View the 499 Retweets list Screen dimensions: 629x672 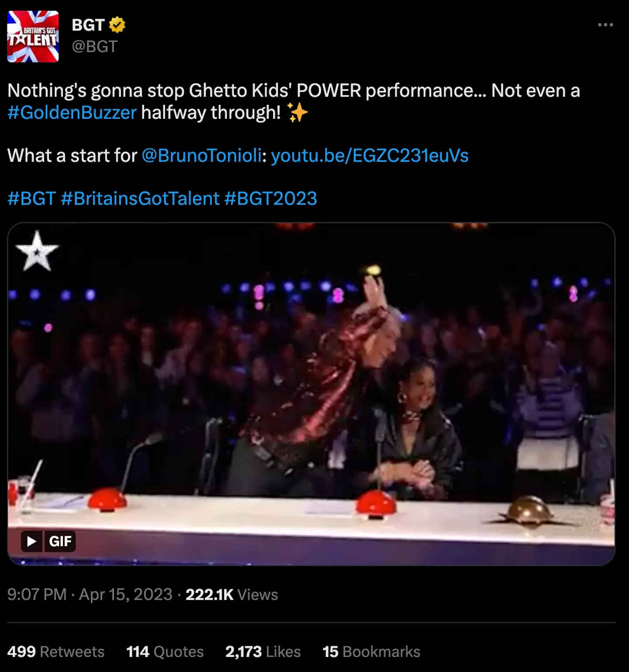[x=56, y=651]
